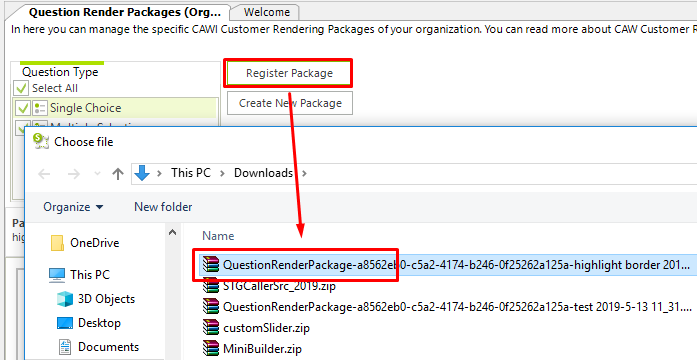
Task: Click the Question Type panel header
Action: pyautogui.click(x=60, y=72)
